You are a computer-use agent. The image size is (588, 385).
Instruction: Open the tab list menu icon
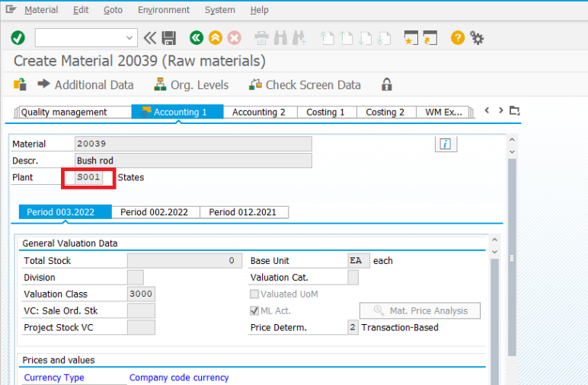tap(515, 110)
